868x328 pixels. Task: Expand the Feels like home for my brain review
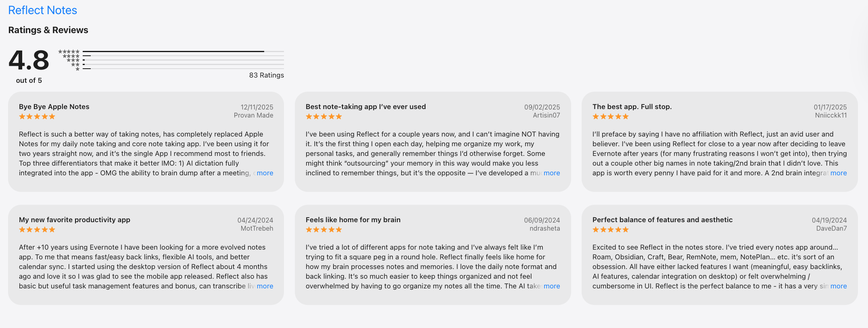coord(552,286)
